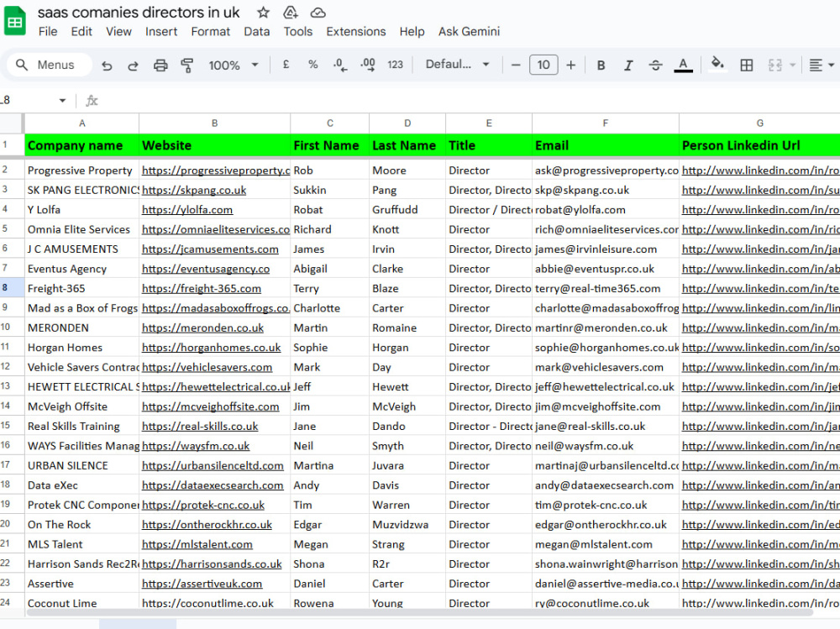The width and height of the screenshot is (840, 629).
Task: Open the Help menu
Action: 412,32
